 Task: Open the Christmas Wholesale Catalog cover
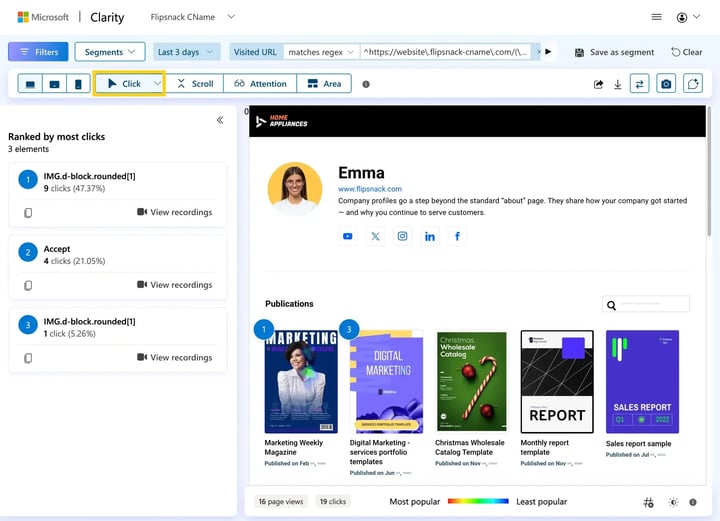click(x=472, y=382)
